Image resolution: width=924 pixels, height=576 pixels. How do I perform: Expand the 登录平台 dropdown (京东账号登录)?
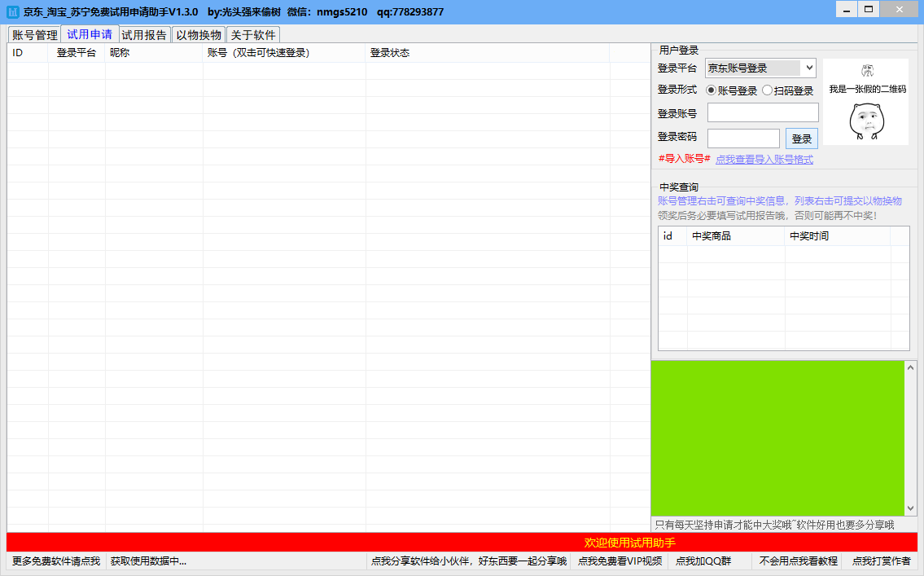tap(760, 68)
